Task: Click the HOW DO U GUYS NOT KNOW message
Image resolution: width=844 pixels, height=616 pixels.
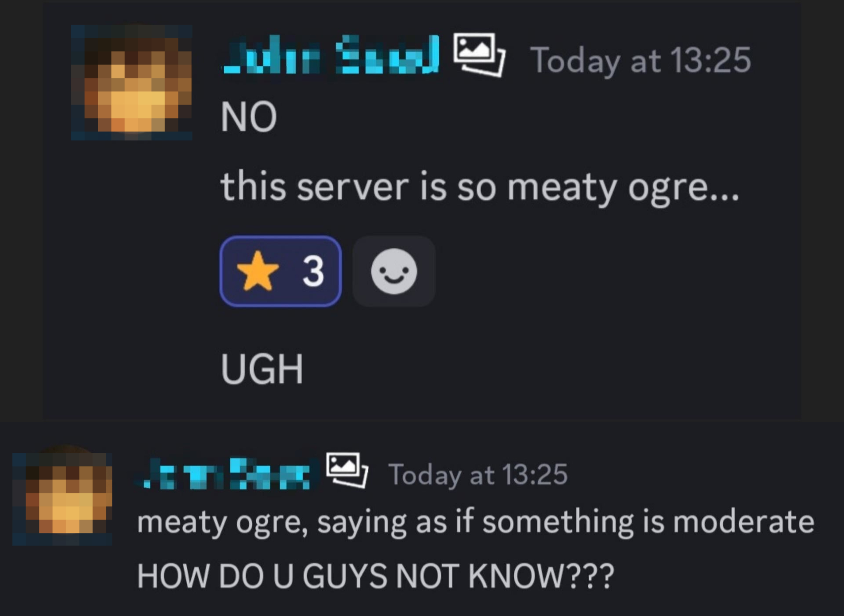Action: point(375,576)
